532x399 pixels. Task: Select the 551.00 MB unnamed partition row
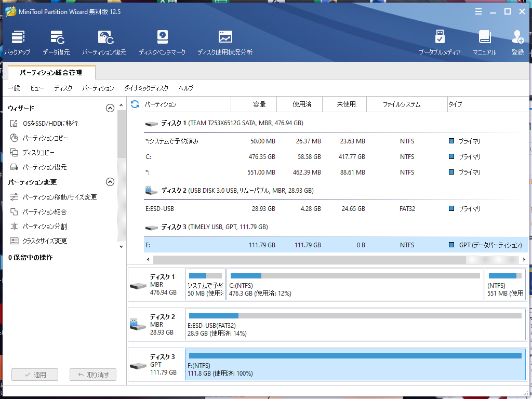(336, 172)
